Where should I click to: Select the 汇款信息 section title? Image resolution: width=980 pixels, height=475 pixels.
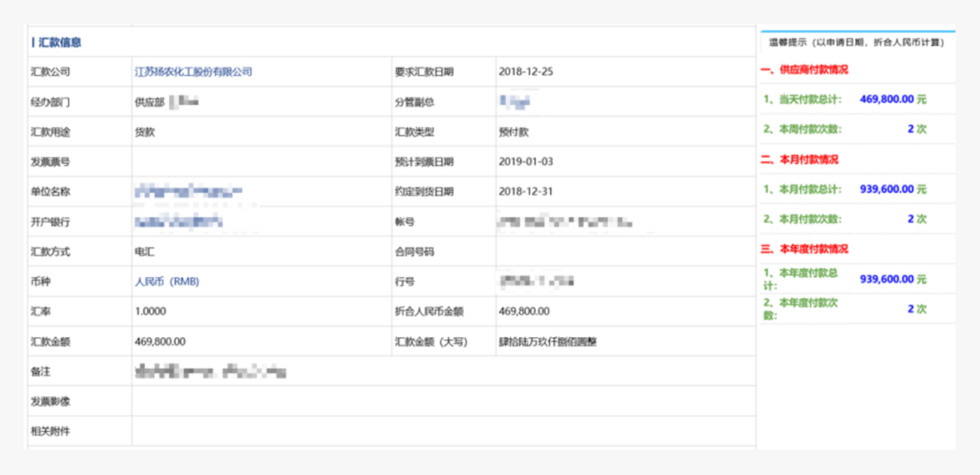pyautogui.click(x=58, y=43)
